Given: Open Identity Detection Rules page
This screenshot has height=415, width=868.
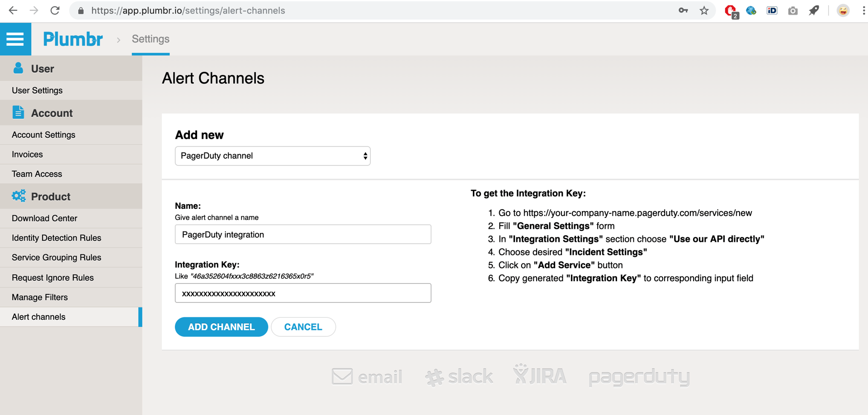Looking at the screenshot, I should (x=57, y=238).
